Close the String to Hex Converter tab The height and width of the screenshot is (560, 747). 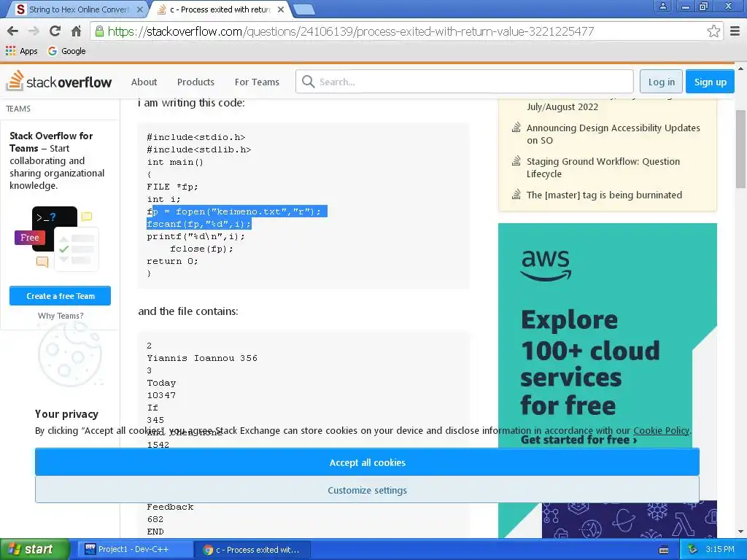[139, 9]
